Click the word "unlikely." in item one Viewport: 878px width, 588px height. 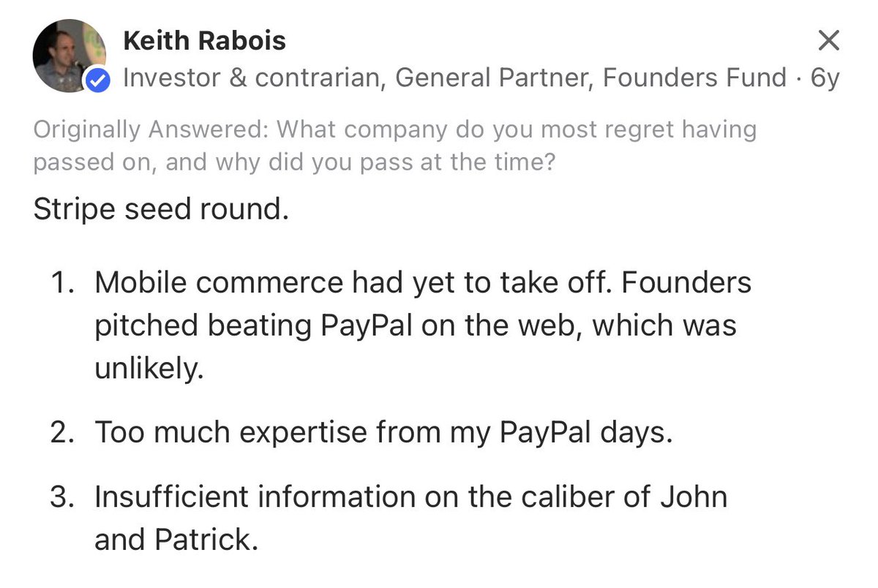147,368
